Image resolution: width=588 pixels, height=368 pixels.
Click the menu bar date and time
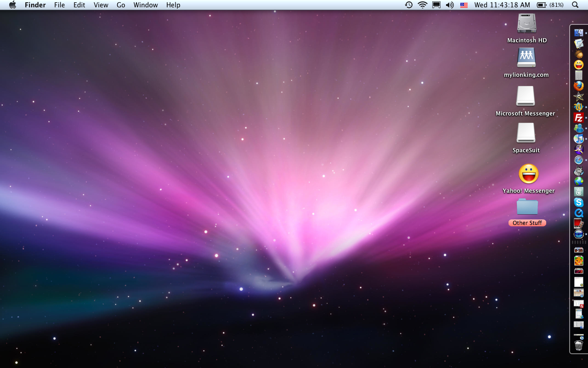[x=502, y=5]
